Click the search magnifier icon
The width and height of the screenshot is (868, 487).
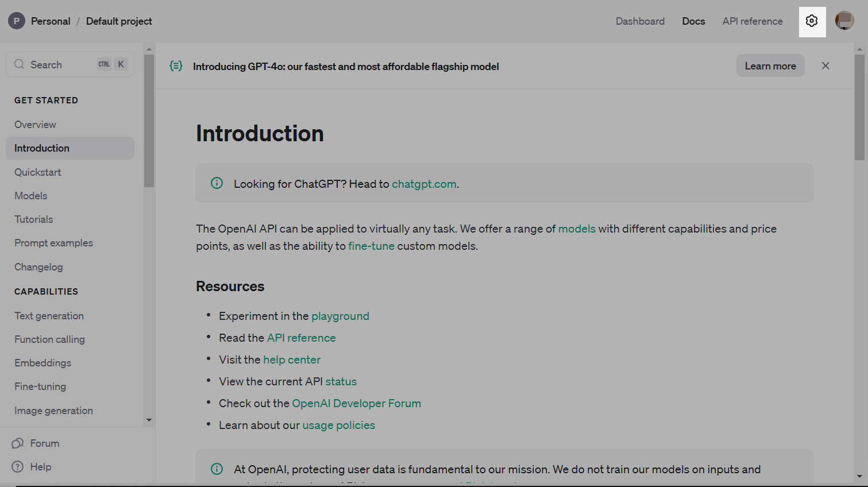[x=19, y=64]
